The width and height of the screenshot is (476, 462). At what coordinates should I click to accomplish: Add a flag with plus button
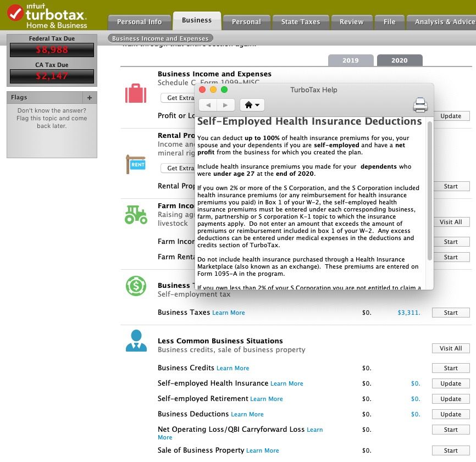90,98
